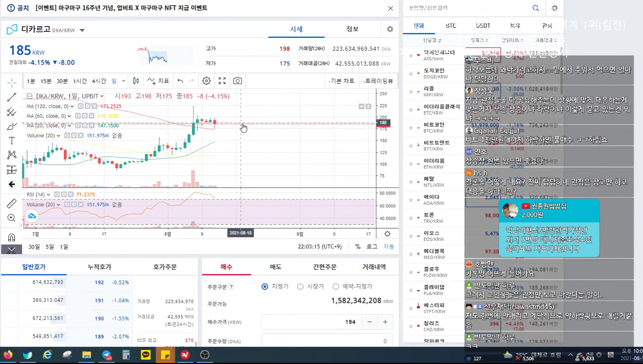The height and width of the screenshot is (364, 643).
Task: Sort coin list by 현재가 column
Action: click(479, 40)
